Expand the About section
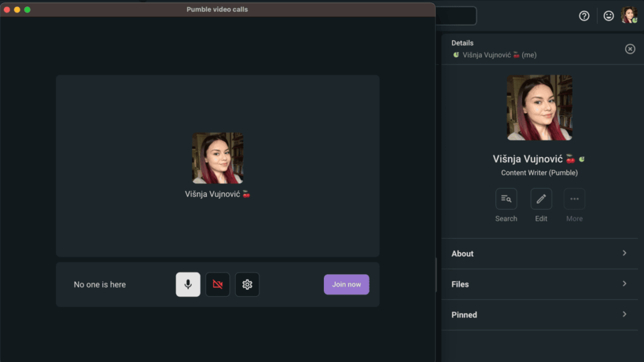The image size is (644, 362). point(539,254)
